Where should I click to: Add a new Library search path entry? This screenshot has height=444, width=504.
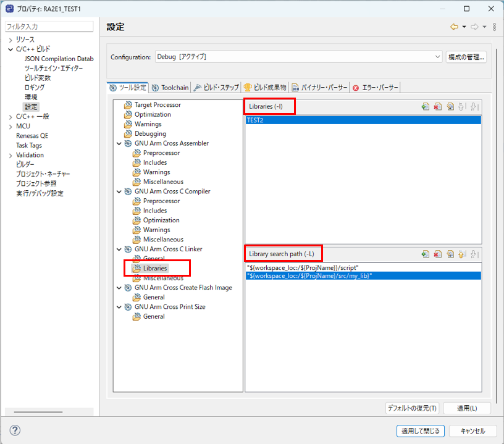pos(426,254)
